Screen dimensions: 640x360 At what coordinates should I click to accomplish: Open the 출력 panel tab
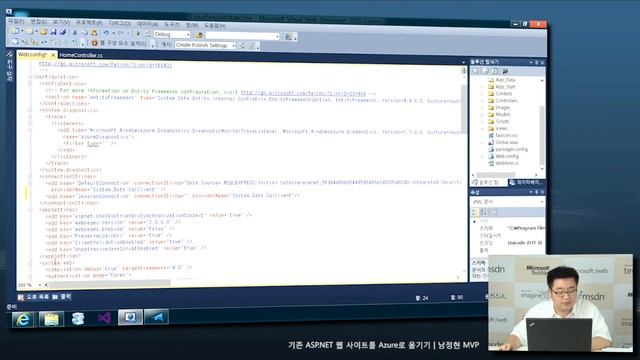pyautogui.click(x=62, y=296)
